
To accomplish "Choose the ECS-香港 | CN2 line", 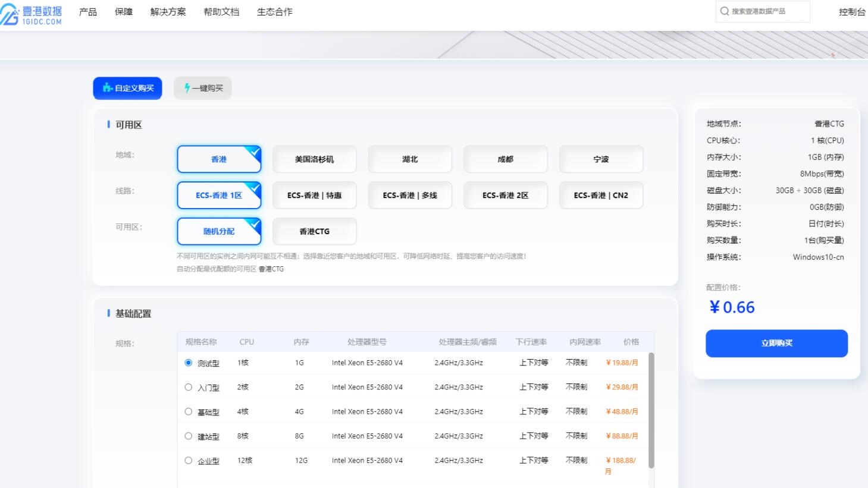I will point(601,196).
